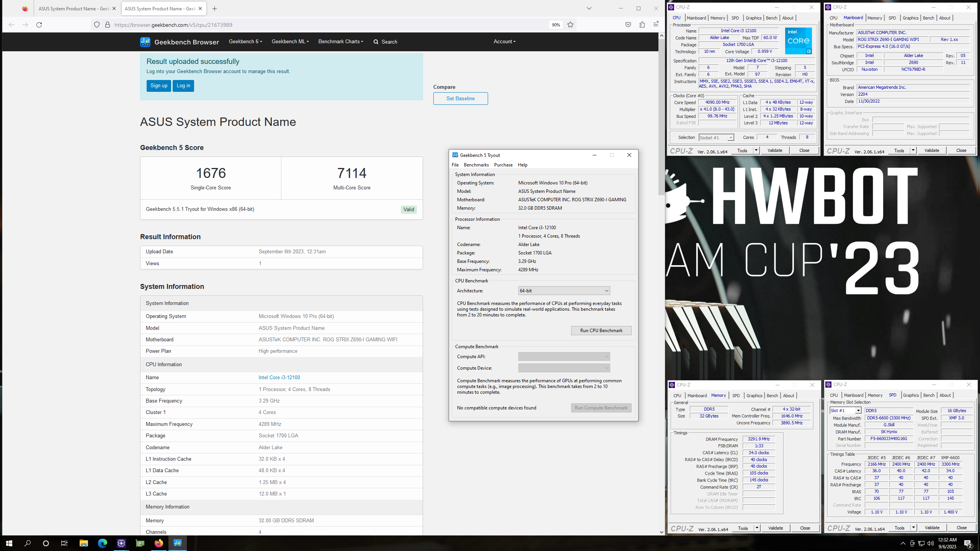The height and width of the screenshot is (551, 980).
Task: Click the Sign up button
Action: [159, 86]
